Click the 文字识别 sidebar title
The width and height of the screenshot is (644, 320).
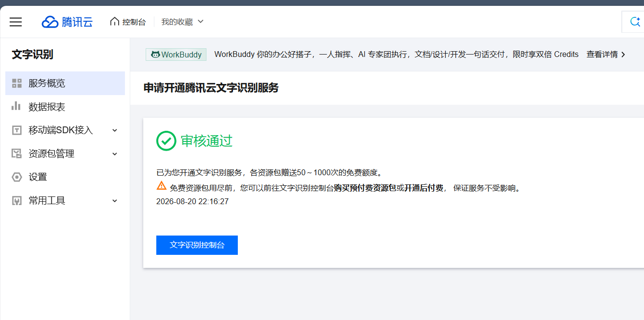(x=32, y=55)
